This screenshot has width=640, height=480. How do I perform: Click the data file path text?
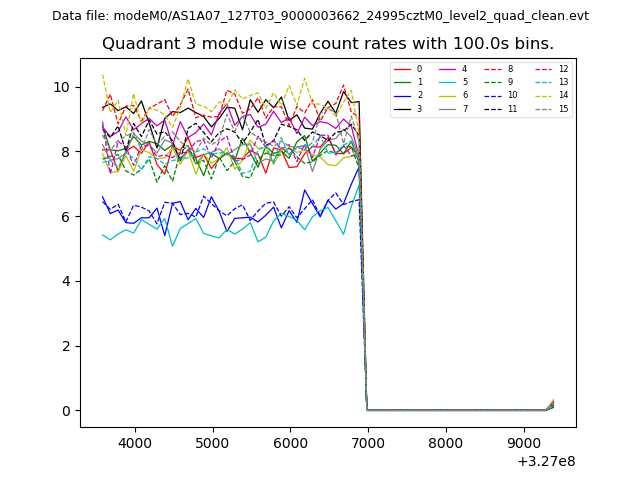[320, 15]
